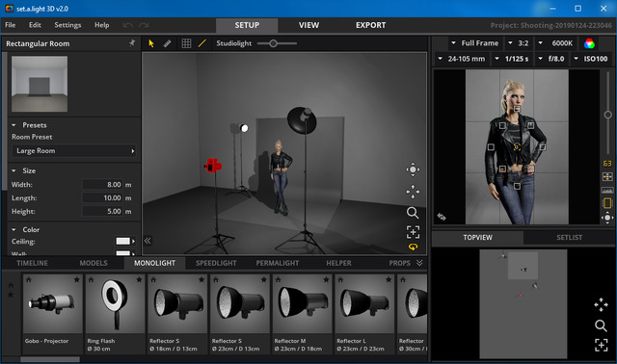Image resolution: width=617 pixels, height=364 pixels.
Task: Click the viewport magnifier zoom icon
Action: coord(413,213)
